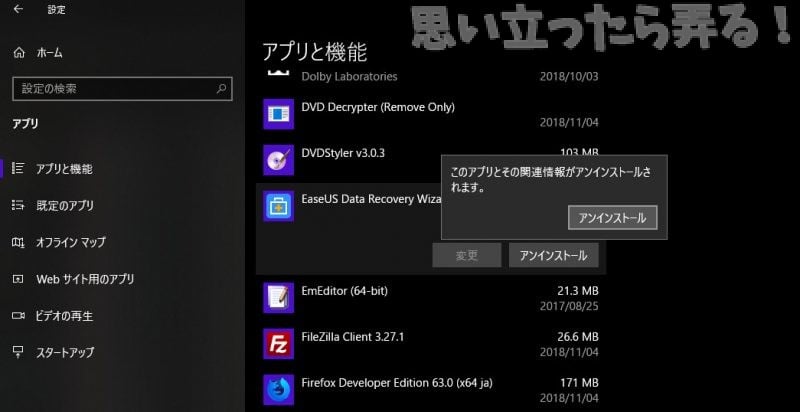The image size is (800, 412).
Task: Click the Apps & features list icon
Action: [x=18, y=168]
